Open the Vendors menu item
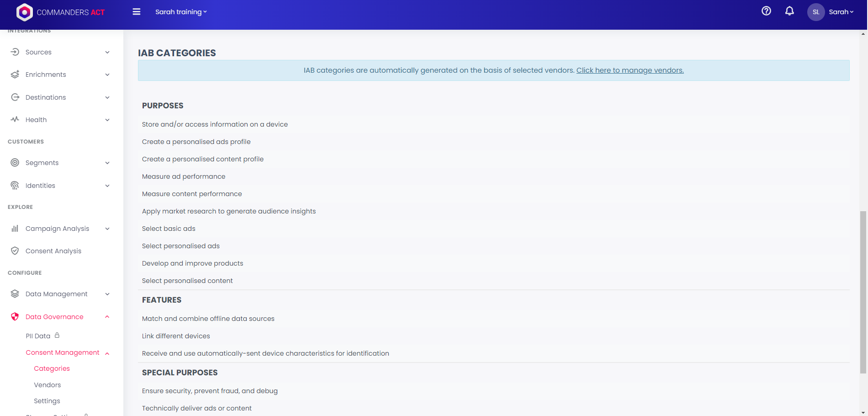 tap(48, 385)
